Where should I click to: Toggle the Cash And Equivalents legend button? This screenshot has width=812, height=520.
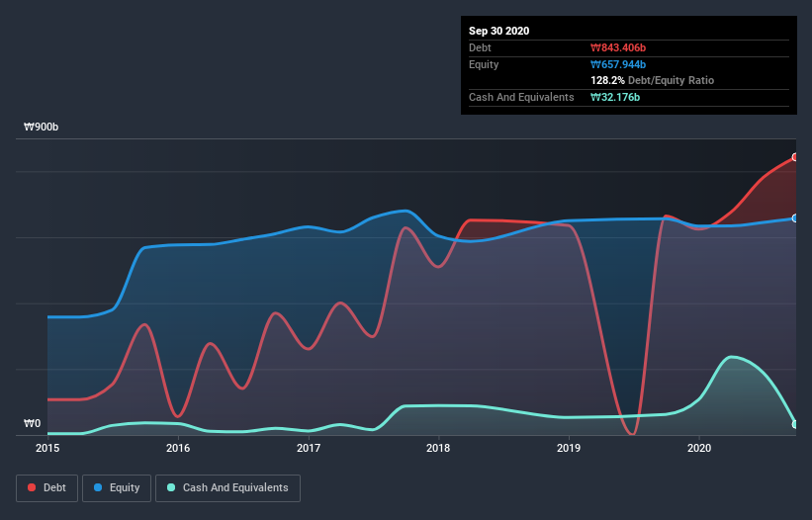[x=227, y=488]
